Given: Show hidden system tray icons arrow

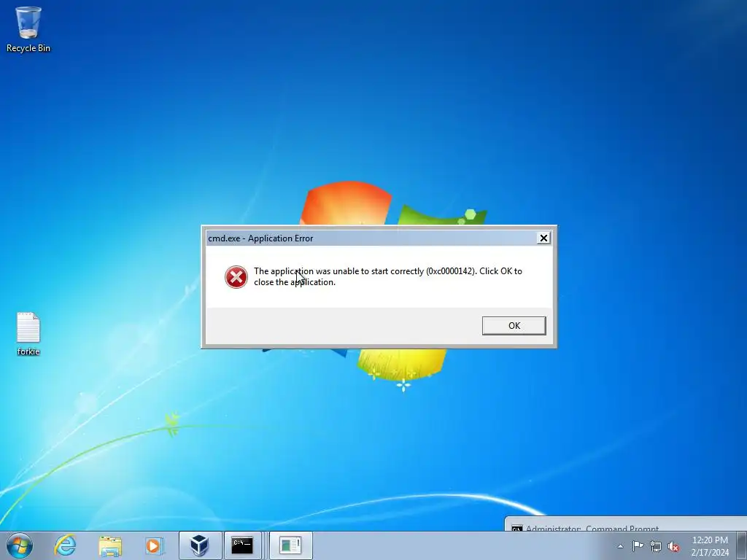Looking at the screenshot, I should (x=620, y=546).
